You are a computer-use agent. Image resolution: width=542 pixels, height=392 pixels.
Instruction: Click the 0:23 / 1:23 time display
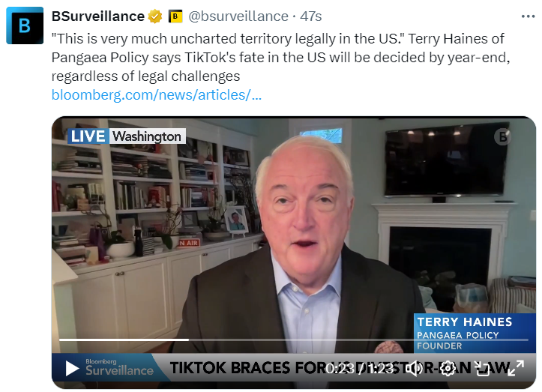pyautogui.click(x=360, y=369)
